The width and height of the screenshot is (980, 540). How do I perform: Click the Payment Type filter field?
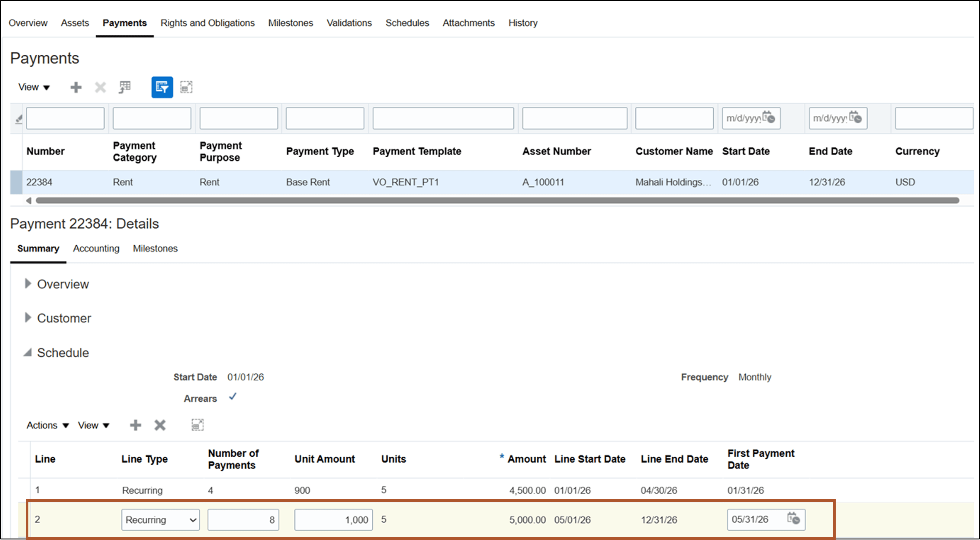coord(325,118)
